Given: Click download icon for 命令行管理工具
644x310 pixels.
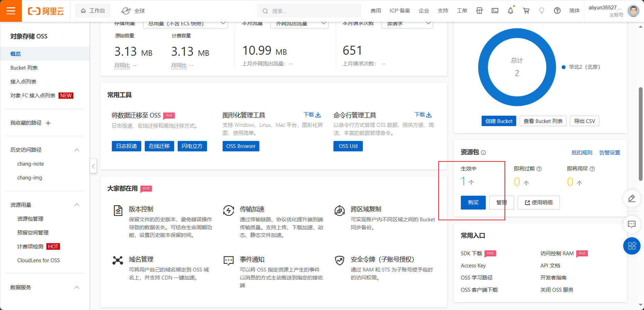Looking at the screenshot, I should (429, 115).
